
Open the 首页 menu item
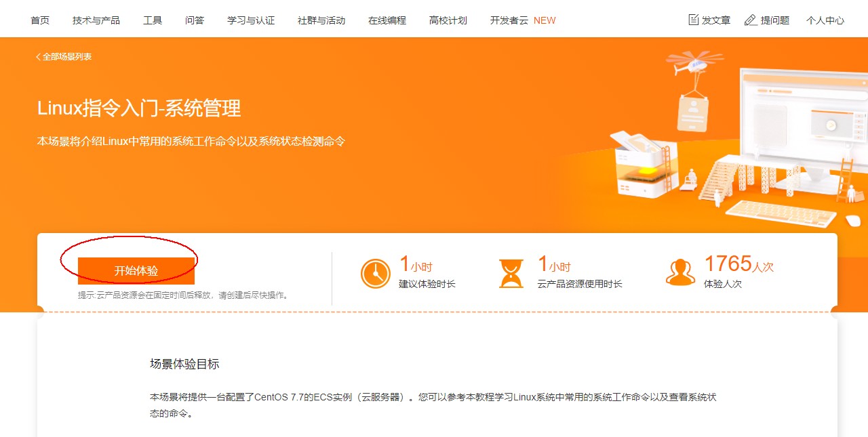click(40, 20)
